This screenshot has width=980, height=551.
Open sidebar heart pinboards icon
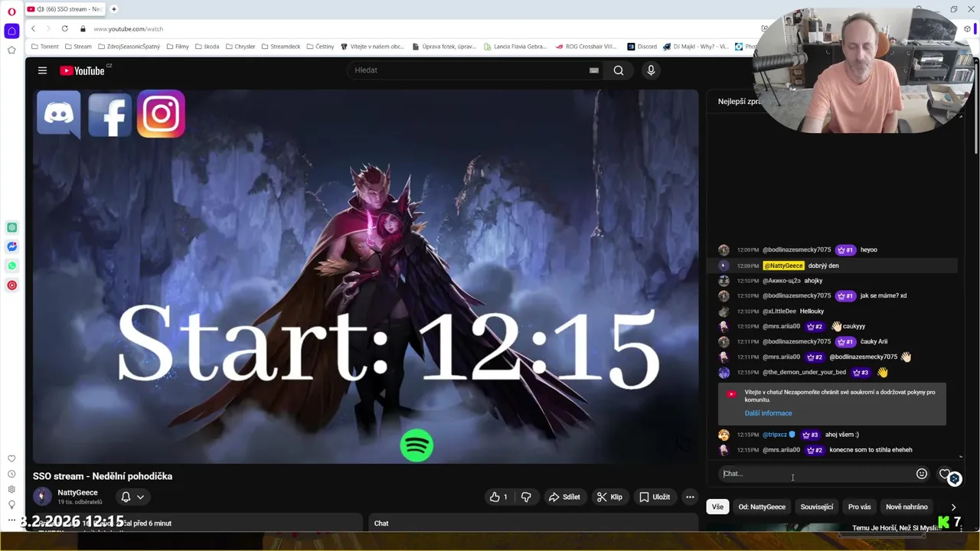coord(11,459)
